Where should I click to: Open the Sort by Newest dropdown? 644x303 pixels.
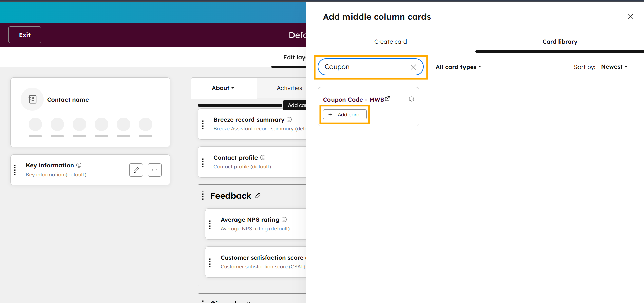(614, 67)
